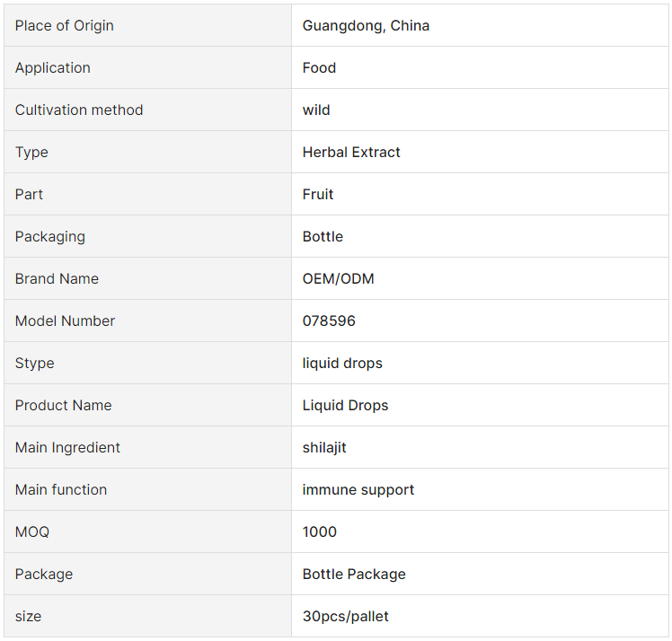Click the Stype row label
The image size is (672, 641).
click(35, 364)
